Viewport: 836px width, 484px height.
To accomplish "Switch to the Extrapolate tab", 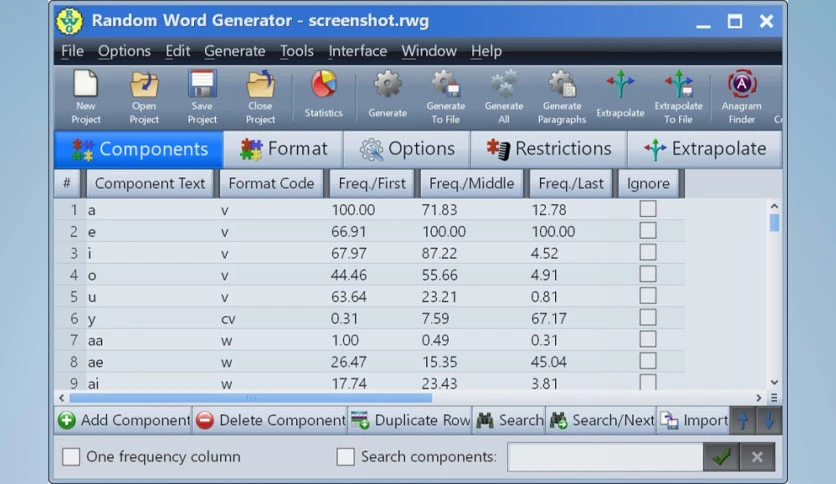I will [705, 149].
